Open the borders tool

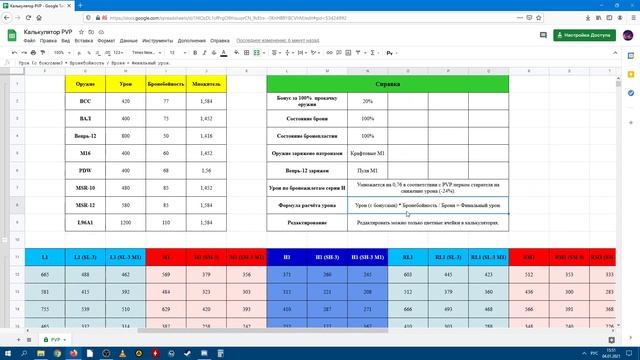247,53
